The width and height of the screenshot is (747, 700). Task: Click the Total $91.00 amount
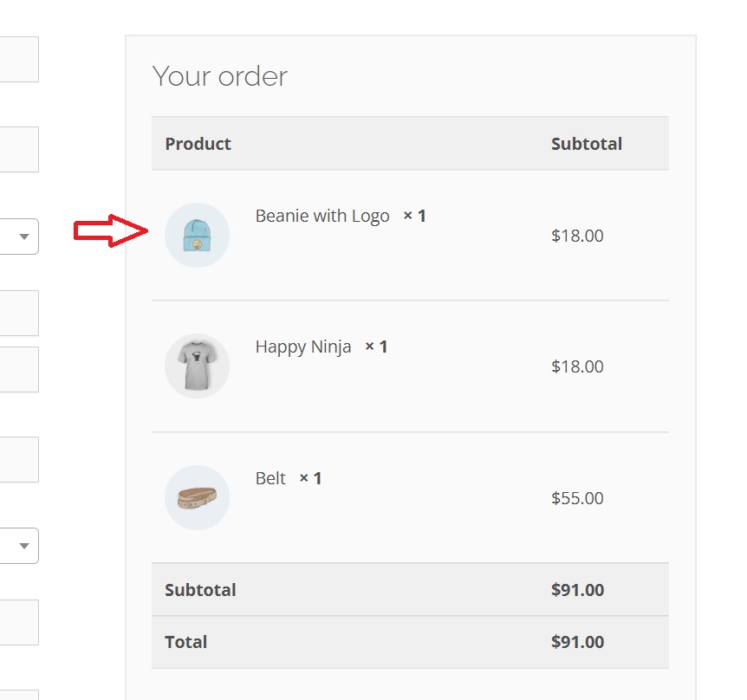pos(577,642)
